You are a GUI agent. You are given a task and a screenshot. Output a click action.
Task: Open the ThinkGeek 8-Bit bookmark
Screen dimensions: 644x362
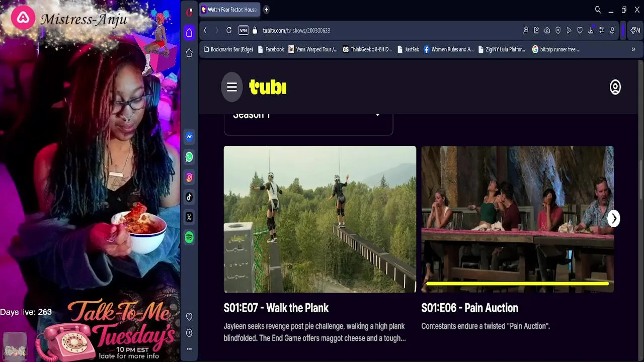tap(367, 49)
